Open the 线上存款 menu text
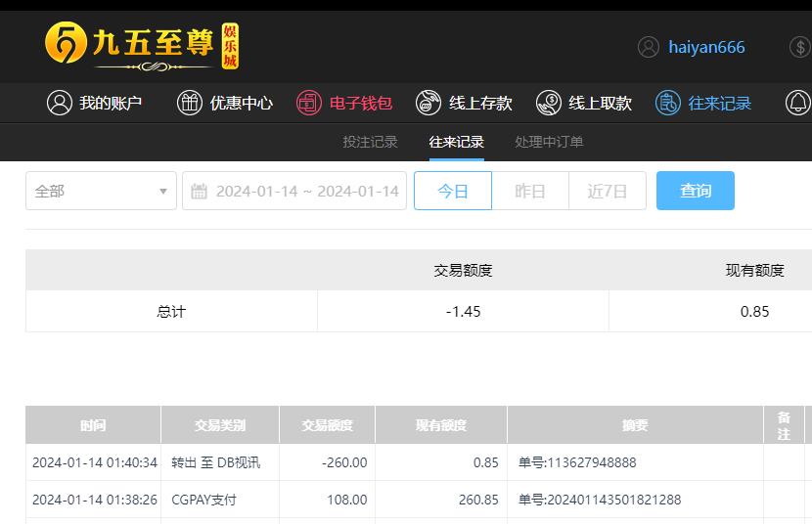The height and width of the screenshot is (524, 812). pos(480,103)
